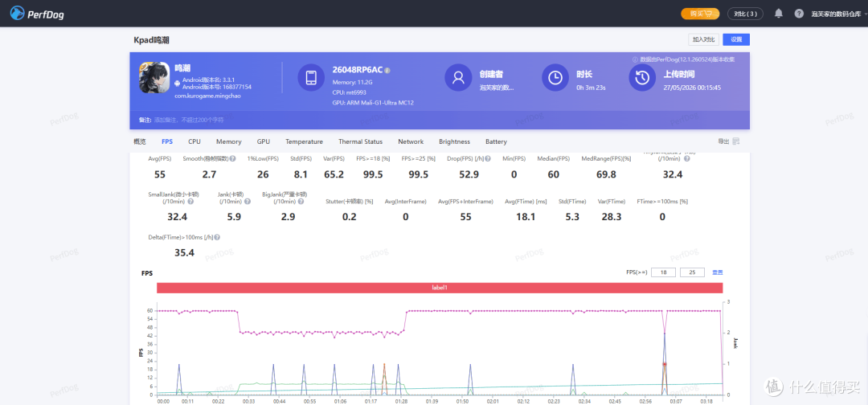Click the blue 设置 settings button

pos(736,39)
